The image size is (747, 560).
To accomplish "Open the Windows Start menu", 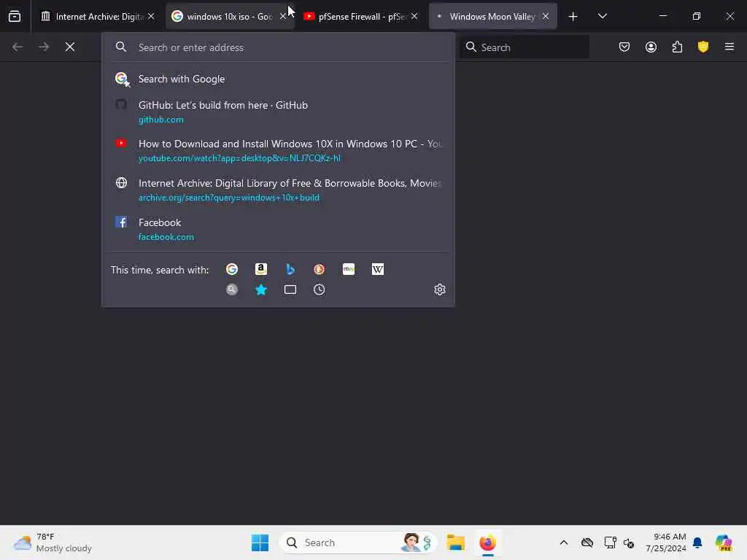I will click(260, 542).
